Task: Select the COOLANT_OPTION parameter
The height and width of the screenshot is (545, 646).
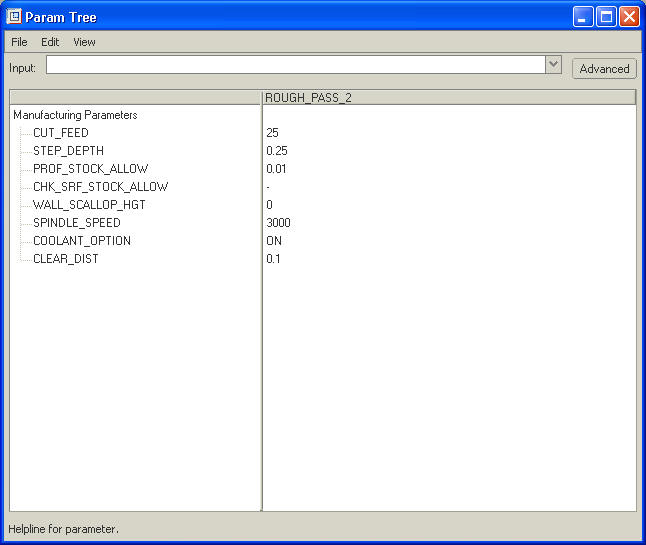Action: [x=82, y=241]
